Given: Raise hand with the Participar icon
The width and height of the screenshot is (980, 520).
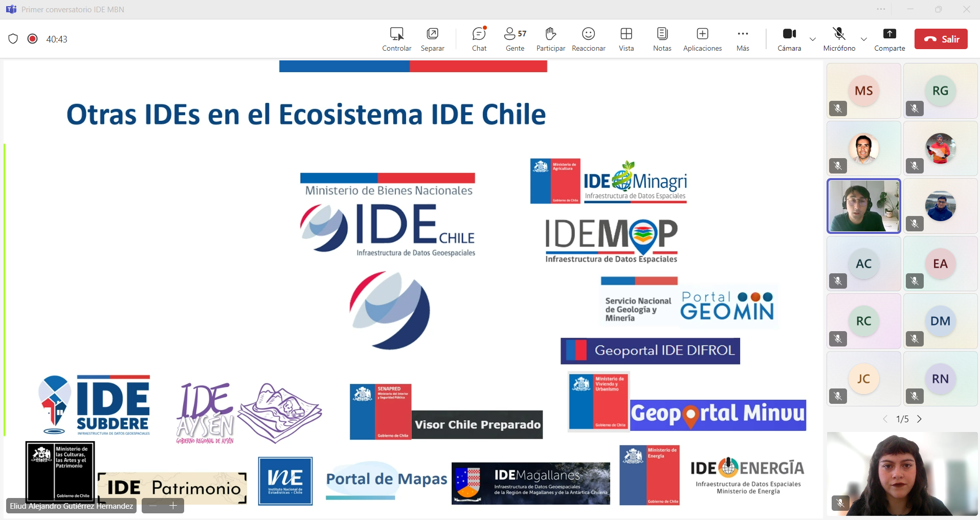Looking at the screenshot, I should [550, 34].
